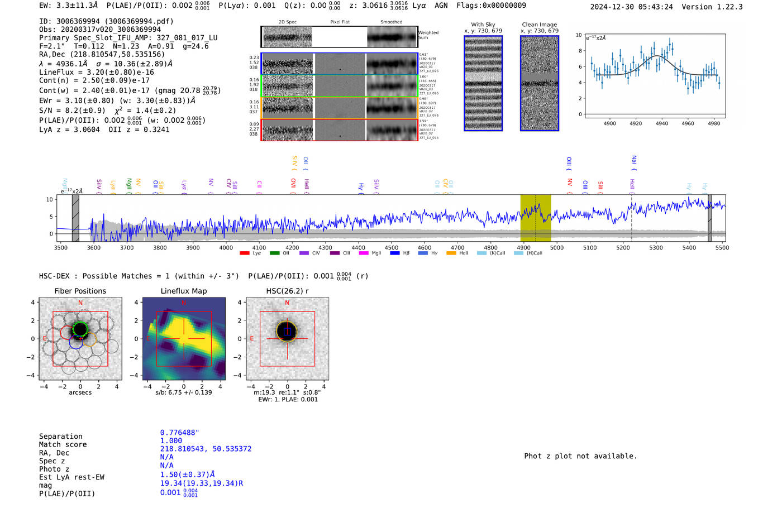Select the orange HeII legend swatch
This screenshot has width=782, height=532.
[451, 253]
